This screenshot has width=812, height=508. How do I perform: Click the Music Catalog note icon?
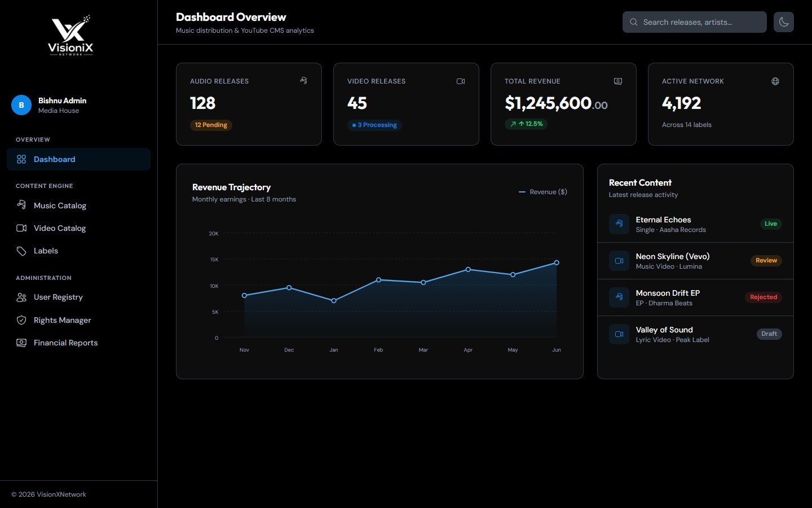21,205
